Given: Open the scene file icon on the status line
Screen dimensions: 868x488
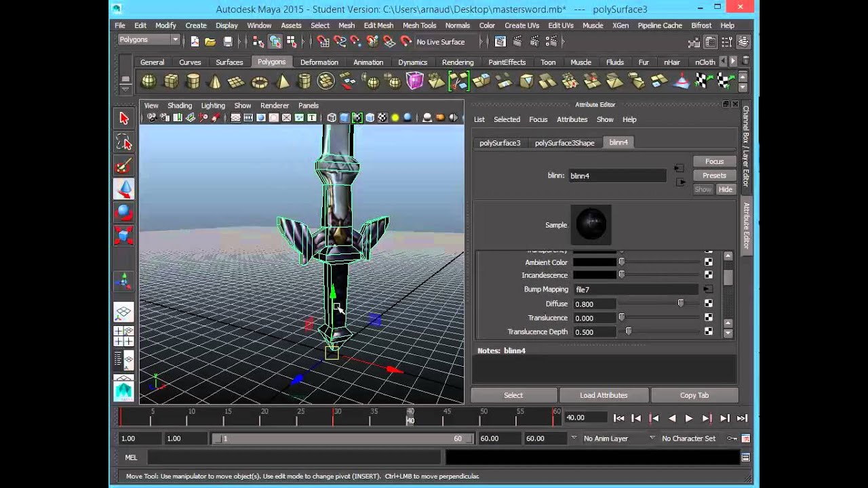Looking at the screenshot, I should [x=211, y=41].
